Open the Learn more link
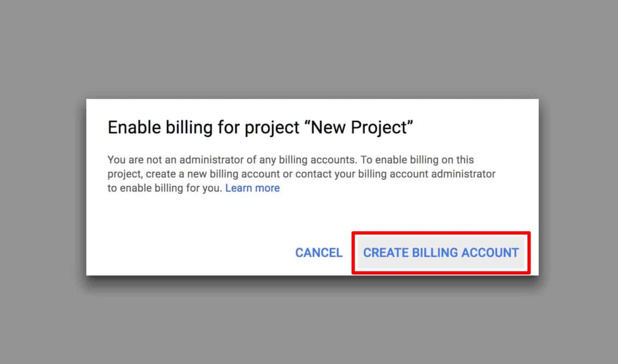This screenshot has width=618, height=364. [252, 188]
